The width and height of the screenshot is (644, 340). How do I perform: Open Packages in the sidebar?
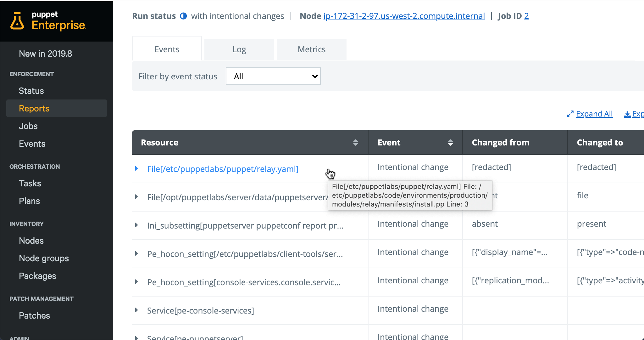[x=37, y=276]
